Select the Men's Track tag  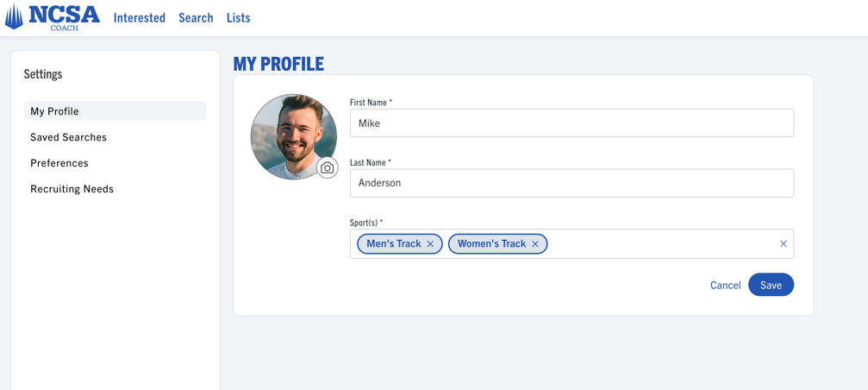click(x=394, y=243)
